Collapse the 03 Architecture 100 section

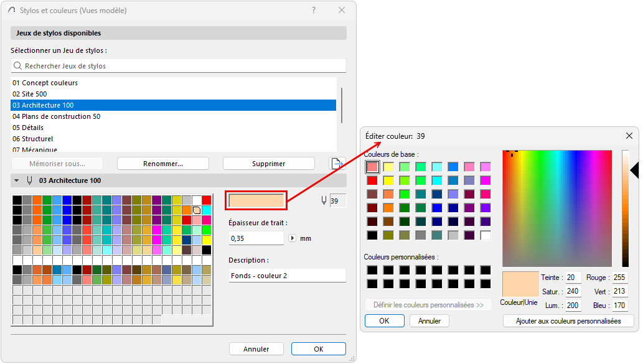[15, 180]
